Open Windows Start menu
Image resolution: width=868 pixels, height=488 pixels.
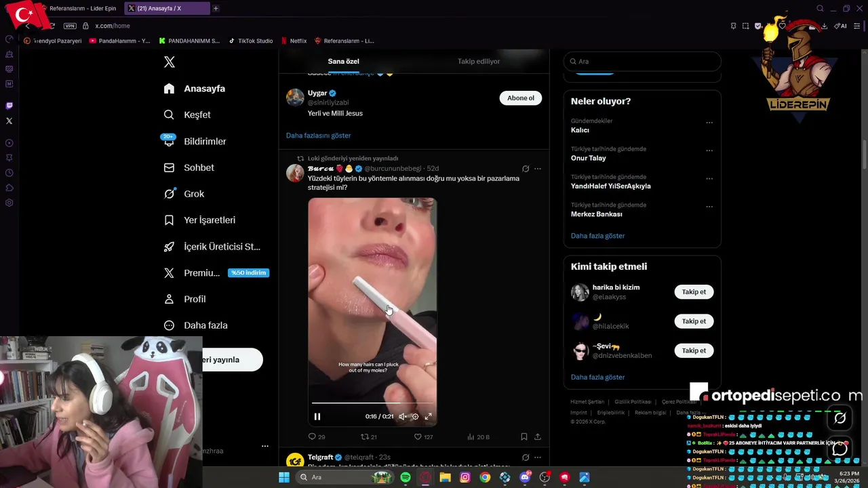point(283,477)
